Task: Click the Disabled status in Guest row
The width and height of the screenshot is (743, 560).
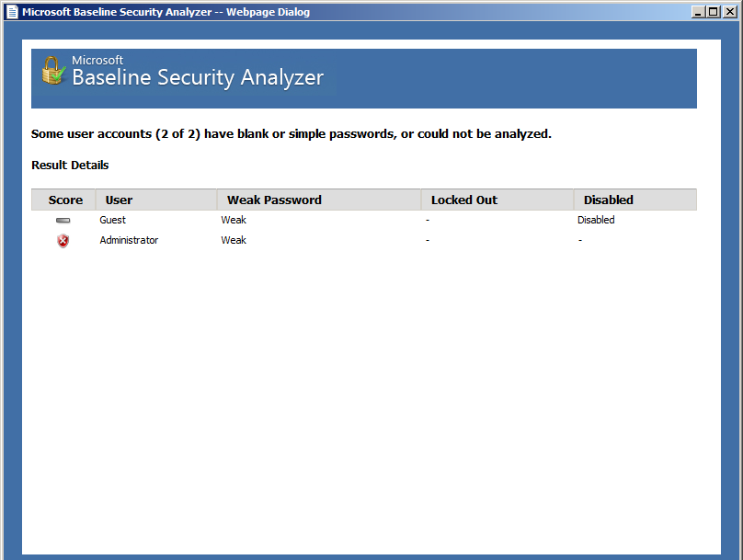Action: point(596,220)
